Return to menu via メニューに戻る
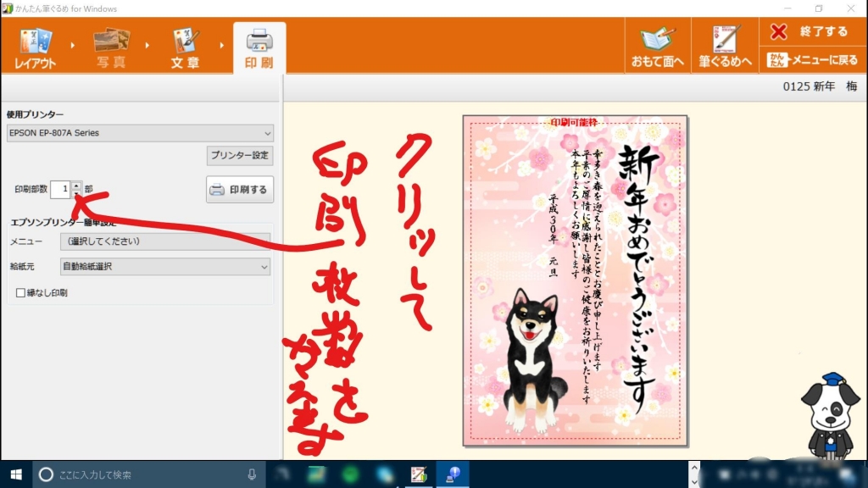The height and width of the screenshot is (488, 868). [811, 60]
